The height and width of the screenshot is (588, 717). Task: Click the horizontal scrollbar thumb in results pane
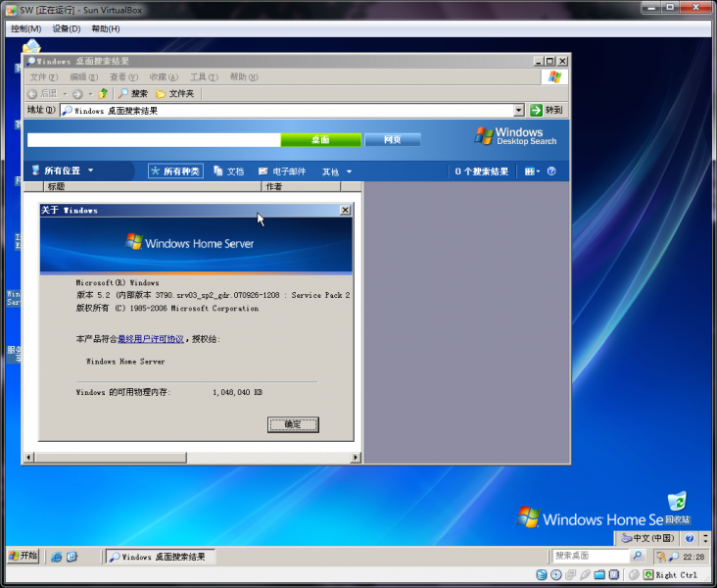point(111,457)
